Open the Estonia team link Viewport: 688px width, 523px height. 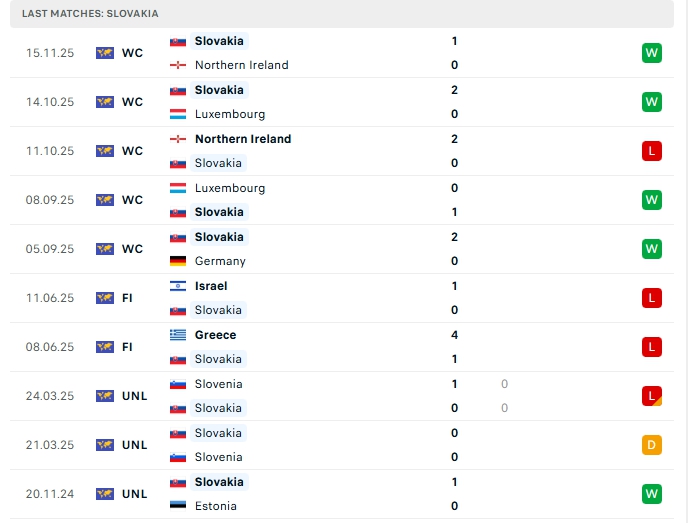216,506
